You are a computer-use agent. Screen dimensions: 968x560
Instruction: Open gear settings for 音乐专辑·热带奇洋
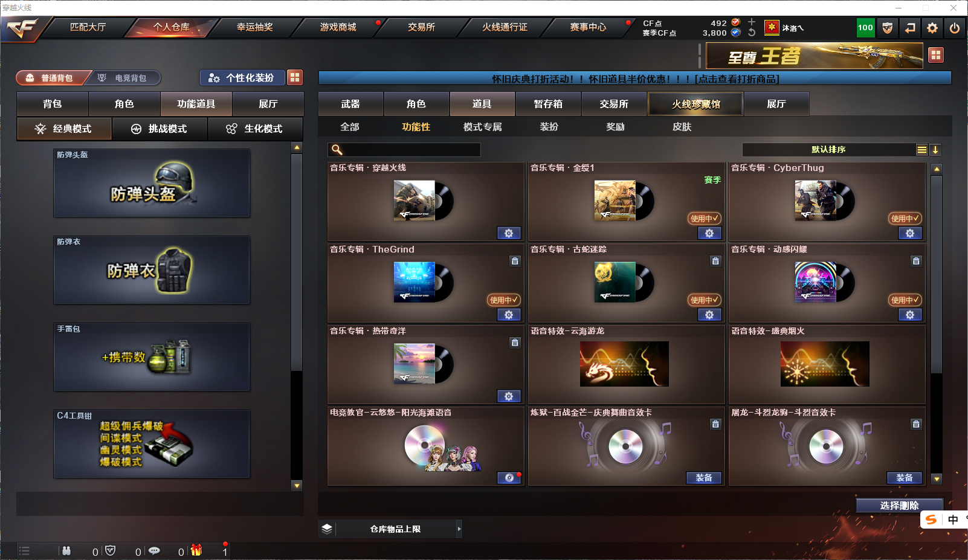[x=509, y=396]
